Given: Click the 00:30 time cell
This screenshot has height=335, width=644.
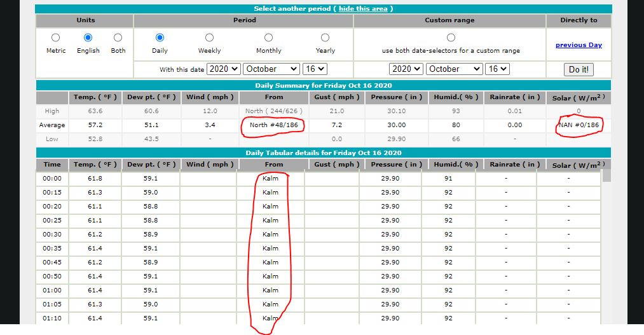Looking at the screenshot, I should pyautogui.click(x=52, y=234).
